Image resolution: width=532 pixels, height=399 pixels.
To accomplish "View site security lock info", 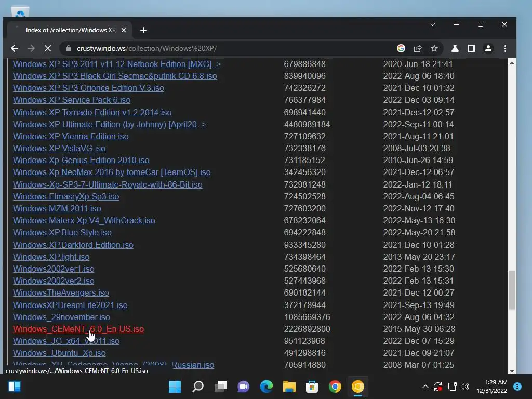I will click(x=69, y=48).
